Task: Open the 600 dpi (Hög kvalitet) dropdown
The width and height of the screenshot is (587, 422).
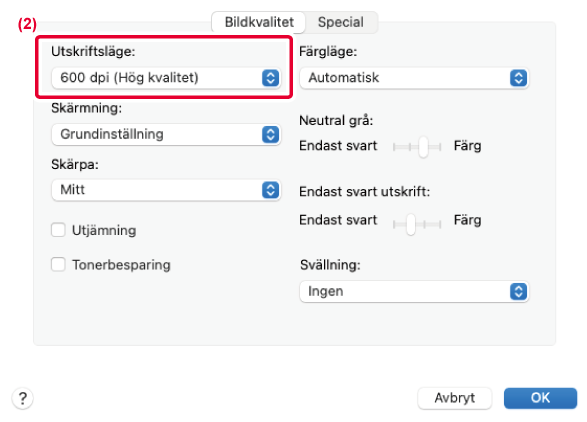Action: (166, 78)
